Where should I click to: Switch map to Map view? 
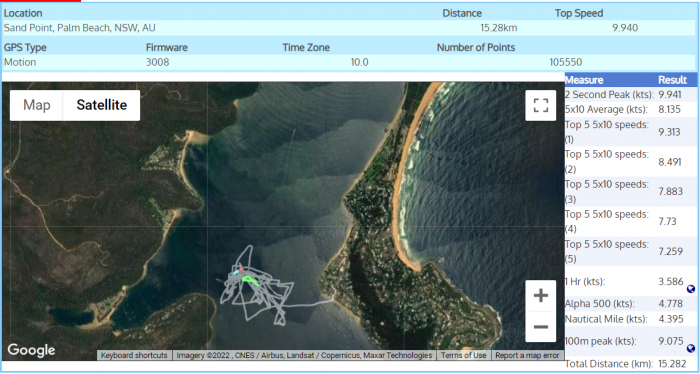[37, 105]
